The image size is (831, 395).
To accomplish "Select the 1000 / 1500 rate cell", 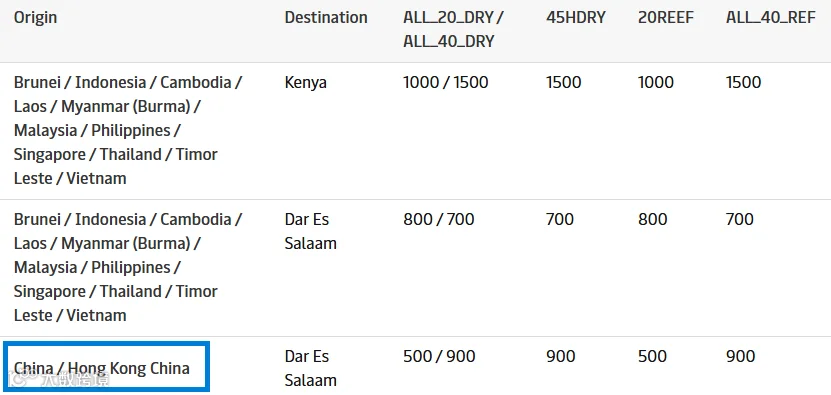I will (x=445, y=83).
